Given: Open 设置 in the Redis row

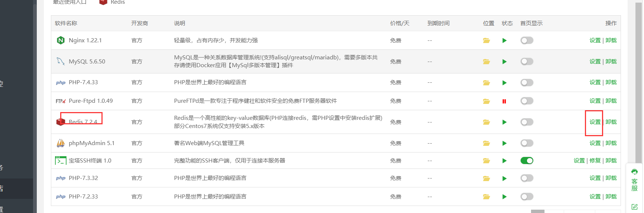Looking at the screenshot, I should [x=595, y=122].
